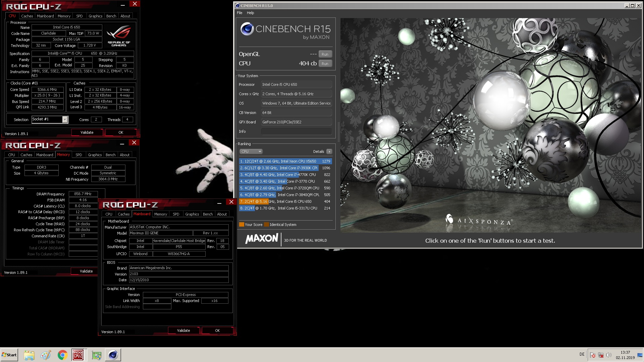Click Show Desktop button at taskbar end
This screenshot has height=362, width=644.
(x=640, y=355)
